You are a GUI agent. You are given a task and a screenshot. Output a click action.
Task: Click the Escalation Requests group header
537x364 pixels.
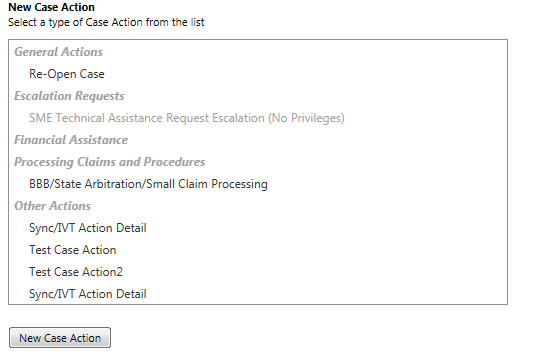(x=69, y=96)
